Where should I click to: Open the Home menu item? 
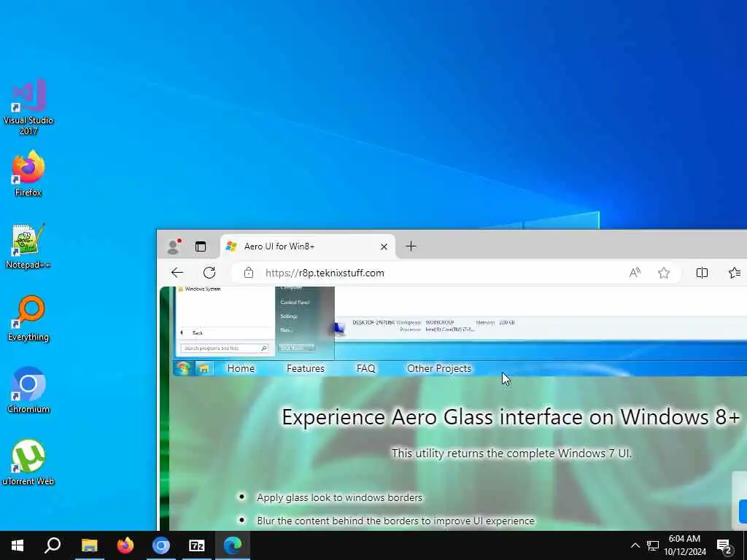[x=241, y=368]
